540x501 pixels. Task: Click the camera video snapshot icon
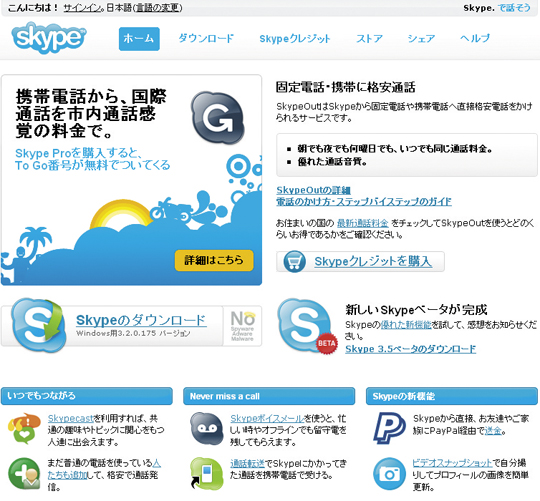click(x=389, y=474)
